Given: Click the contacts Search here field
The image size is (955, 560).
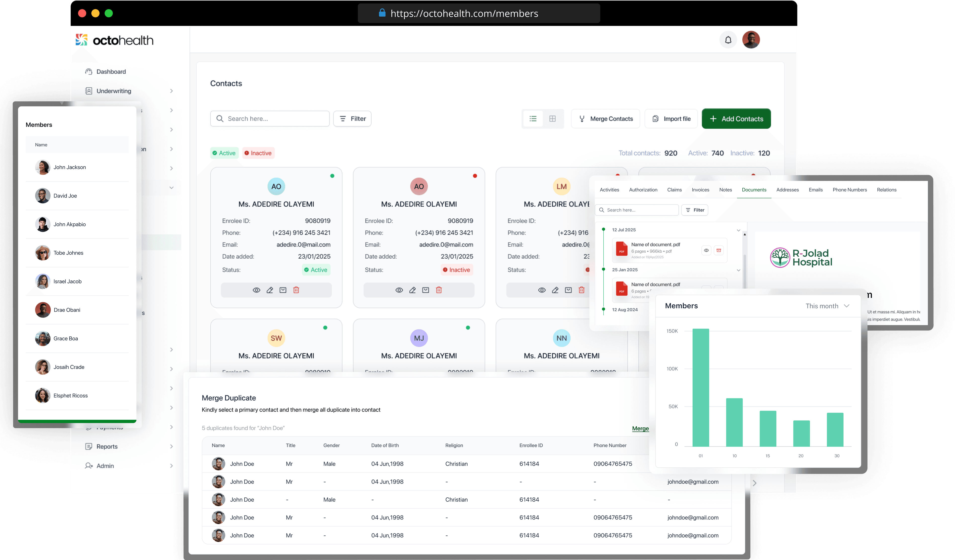Looking at the screenshot, I should (x=270, y=119).
